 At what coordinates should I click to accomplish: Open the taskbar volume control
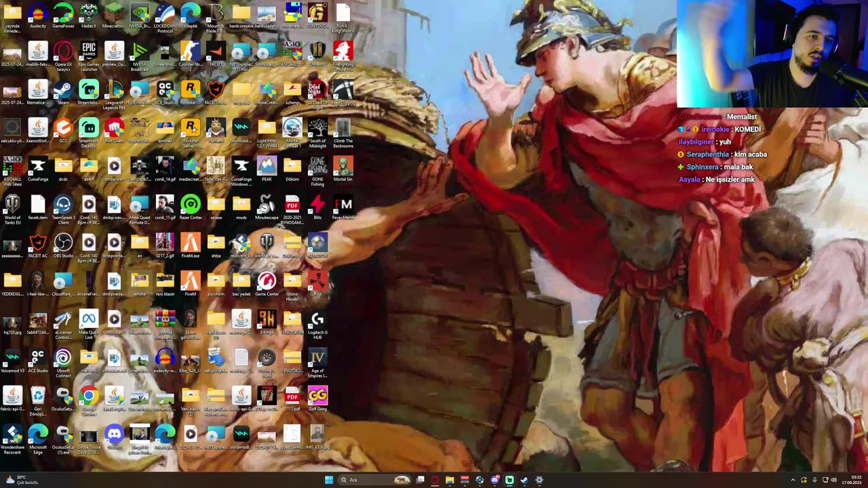click(833, 480)
